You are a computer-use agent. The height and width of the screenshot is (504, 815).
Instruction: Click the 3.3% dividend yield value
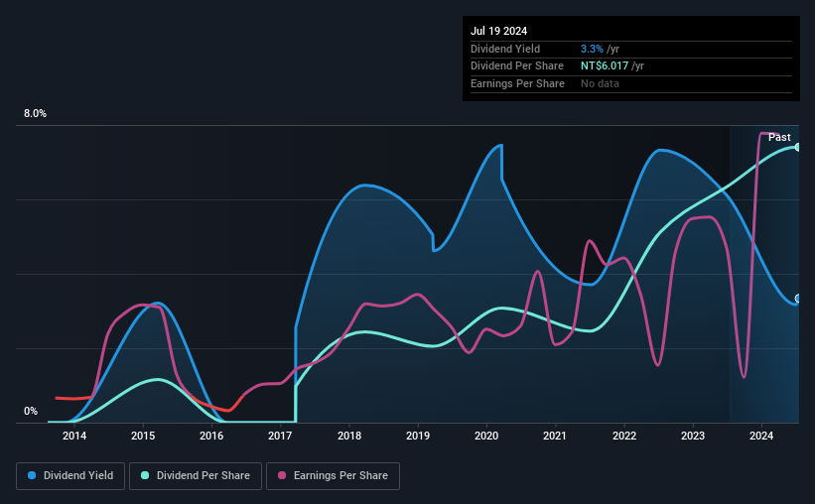(592, 49)
